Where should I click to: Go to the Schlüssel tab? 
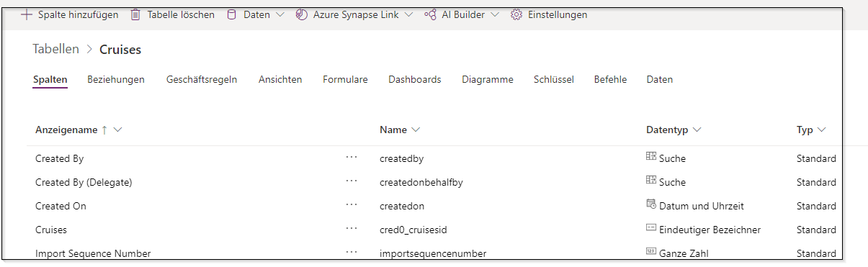(x=554, y=79)
